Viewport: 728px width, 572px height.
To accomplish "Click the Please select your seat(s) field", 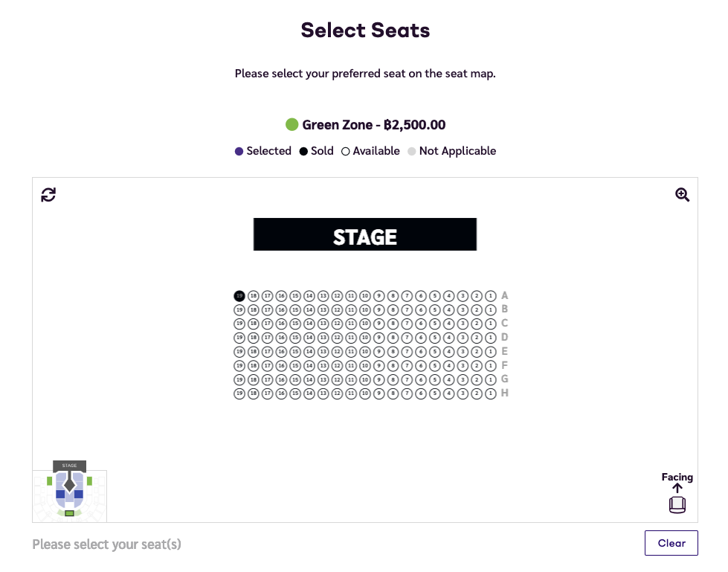I will click(106, 544).
